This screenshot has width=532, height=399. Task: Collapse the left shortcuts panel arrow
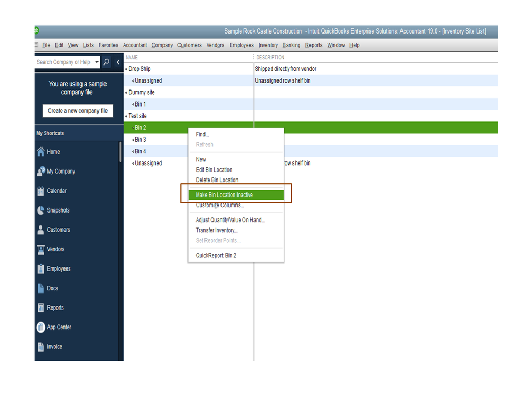click(118, 62)
